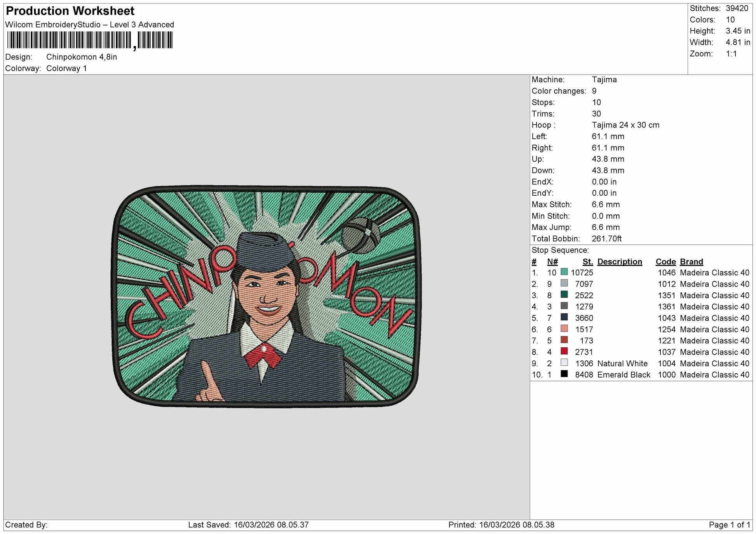Select the brown-red swatch code 1221
Image resolution: width=756 pixels, height=534 pixels.
564,340
